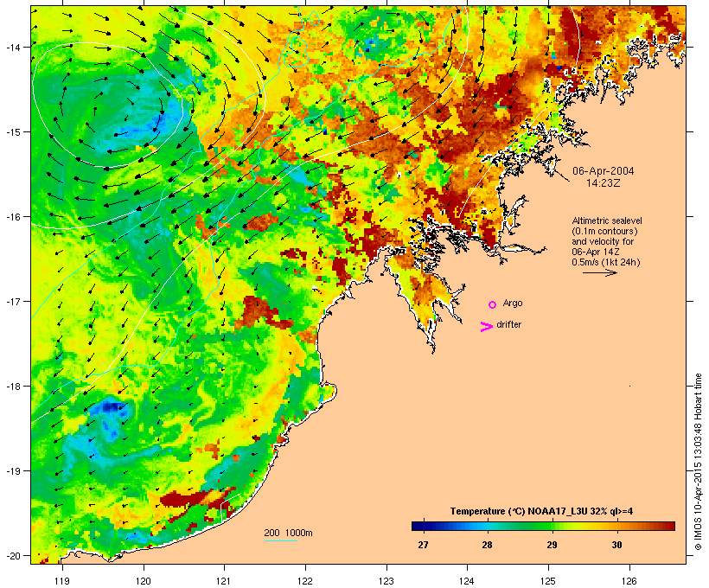
Task: Click the latitude axis label -19
Action: click(x=12, y=471)
